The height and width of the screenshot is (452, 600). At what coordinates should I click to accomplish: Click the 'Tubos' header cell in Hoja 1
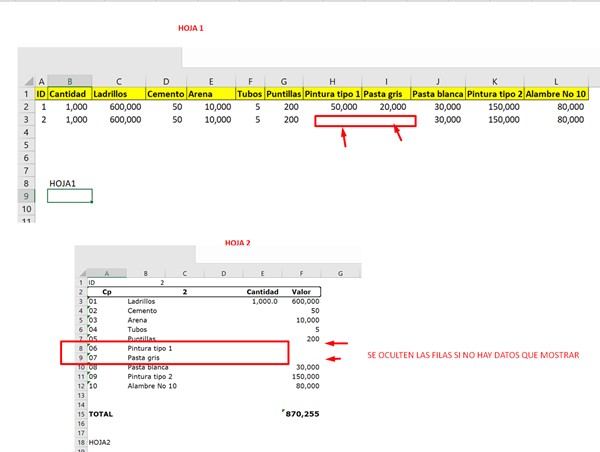coord(250,94)
